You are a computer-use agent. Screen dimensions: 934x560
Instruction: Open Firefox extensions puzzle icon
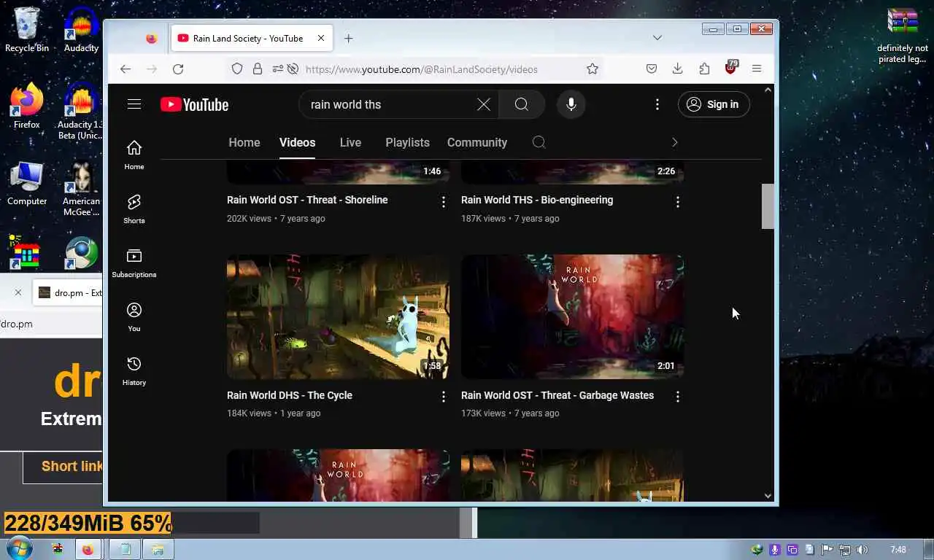point(704,69)
